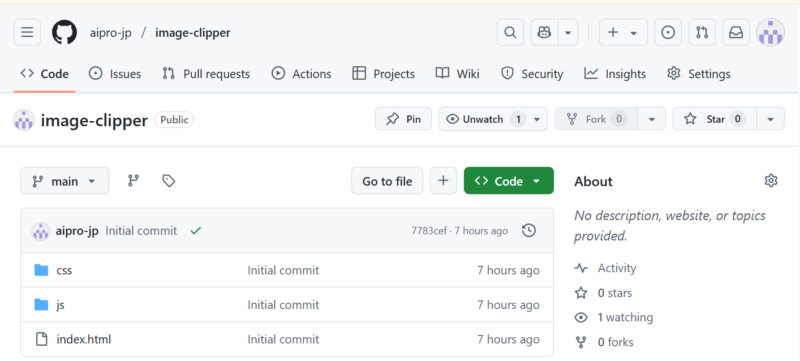Open the hamburger navigation menu
This screenshot has height=361, width=800.
click(27, 33)
